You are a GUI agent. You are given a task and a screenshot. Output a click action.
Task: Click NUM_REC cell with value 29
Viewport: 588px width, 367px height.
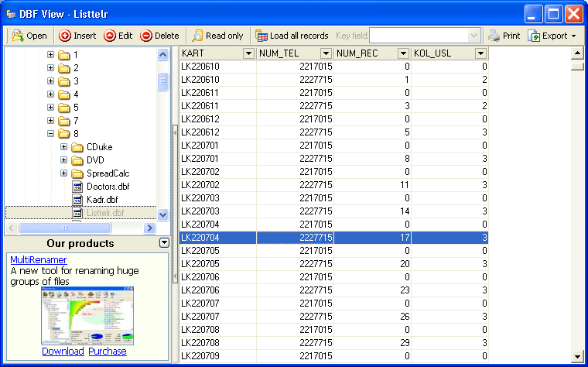pos(372,342)
